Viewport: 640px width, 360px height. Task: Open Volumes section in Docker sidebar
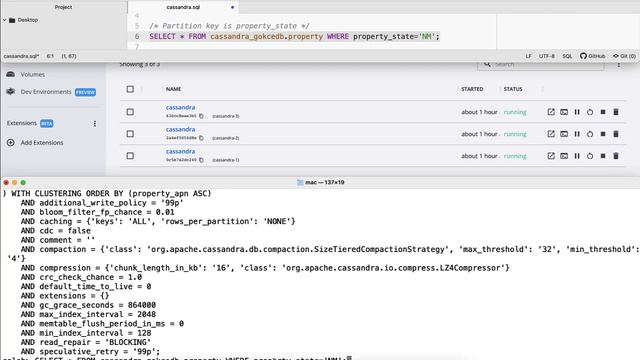click(33, 74)
